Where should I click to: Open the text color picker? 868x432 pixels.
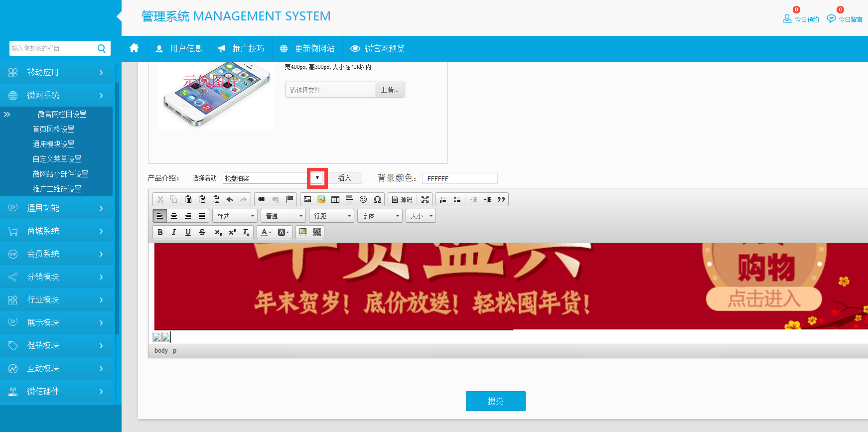[266, 232]
